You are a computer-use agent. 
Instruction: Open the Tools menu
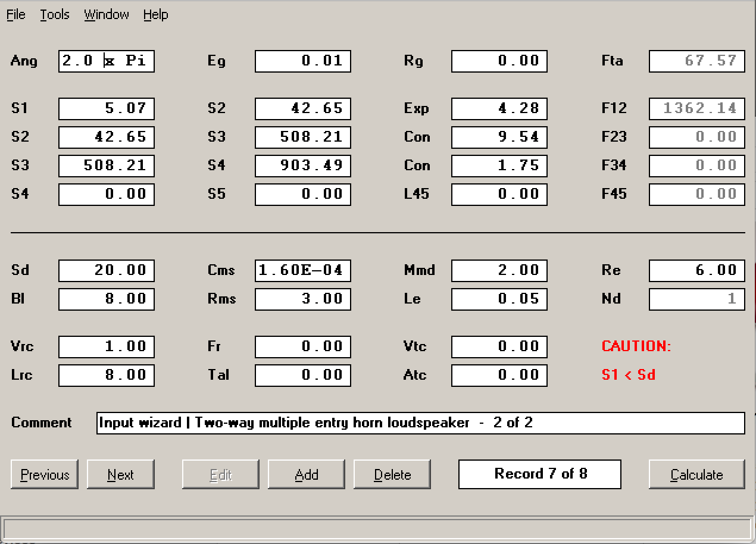pyautogui.click(x=55, y=15)
